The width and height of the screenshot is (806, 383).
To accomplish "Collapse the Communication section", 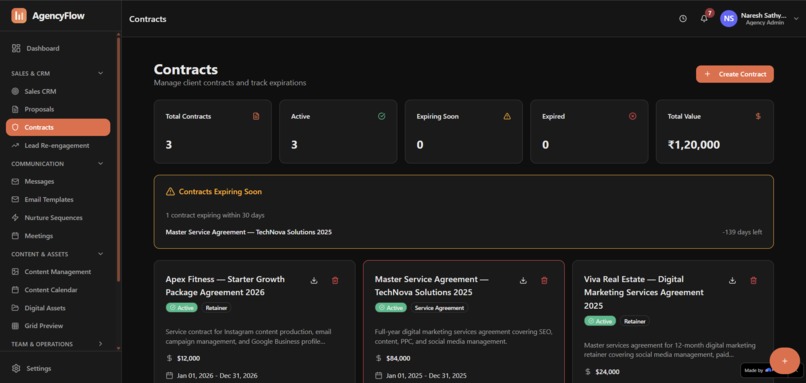I will coord(100,164).
